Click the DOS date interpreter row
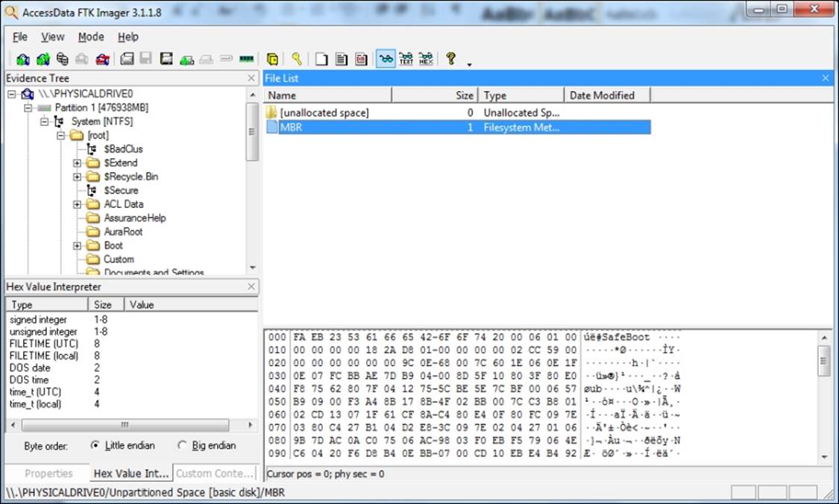The image size is (839, 504). tap(132, 368)
